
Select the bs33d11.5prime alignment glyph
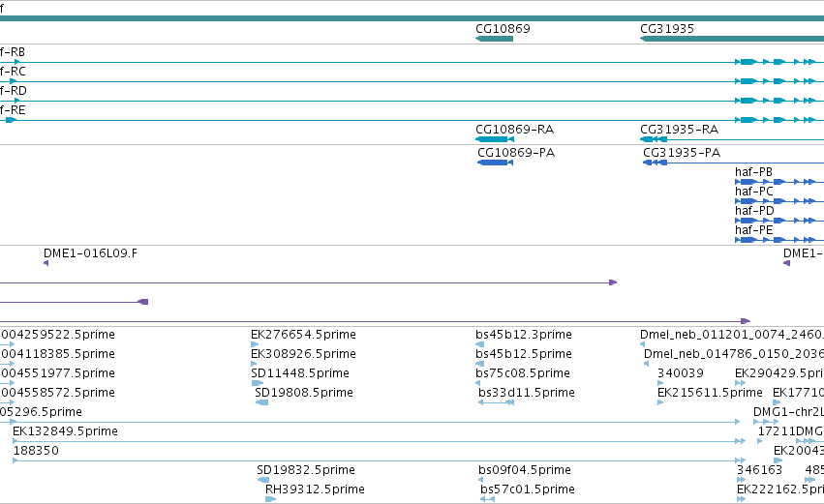[496, 402]
